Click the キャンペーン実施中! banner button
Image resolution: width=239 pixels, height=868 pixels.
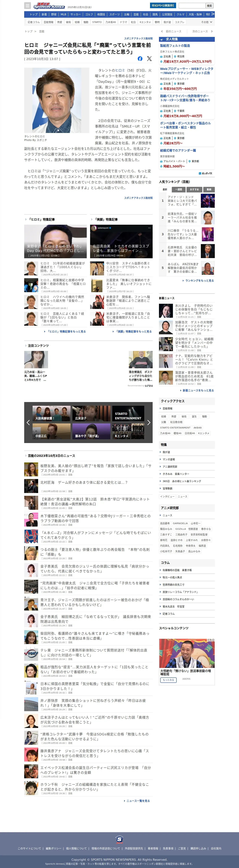click(x=163, y=5)
